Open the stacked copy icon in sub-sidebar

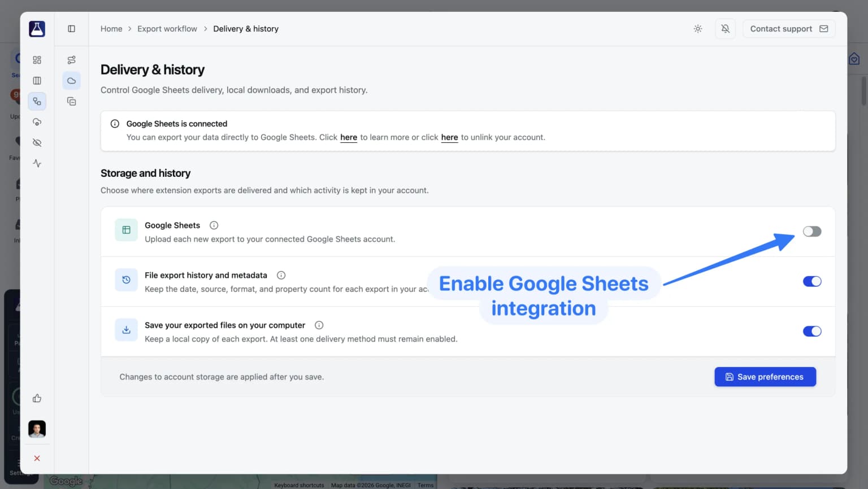point(72,102)
